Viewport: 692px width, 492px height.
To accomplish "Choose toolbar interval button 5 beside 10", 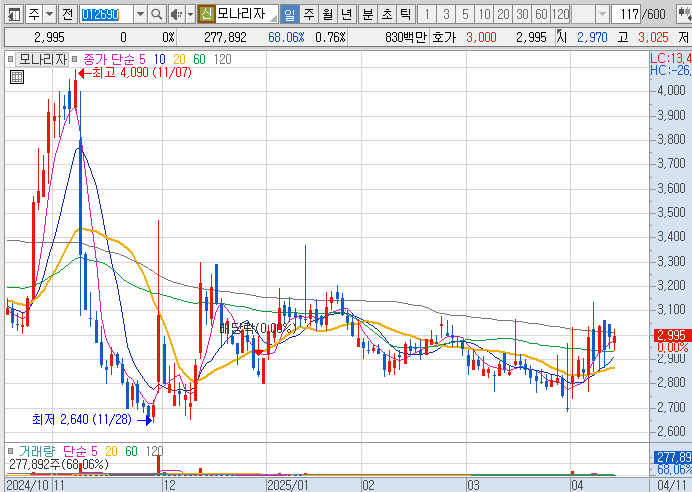I will pos(465,14).
